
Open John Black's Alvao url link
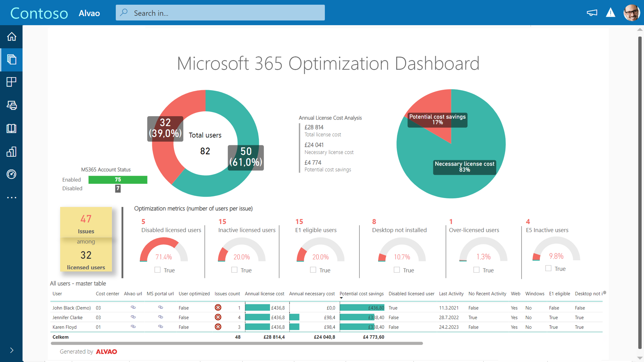[133, 308]
